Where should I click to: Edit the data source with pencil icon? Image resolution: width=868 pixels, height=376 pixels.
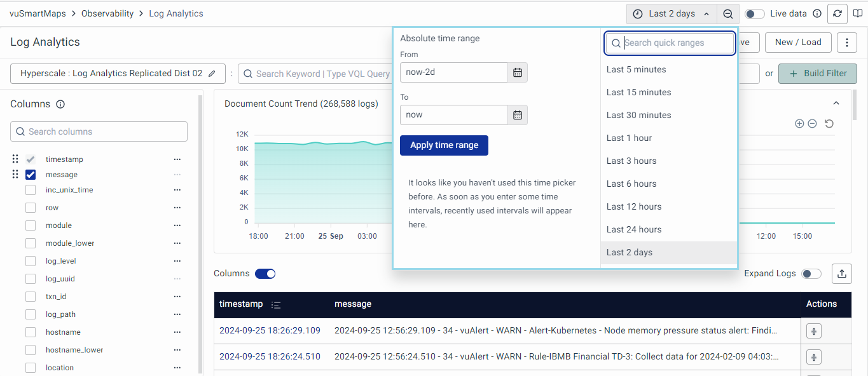(x=212, y=74)
